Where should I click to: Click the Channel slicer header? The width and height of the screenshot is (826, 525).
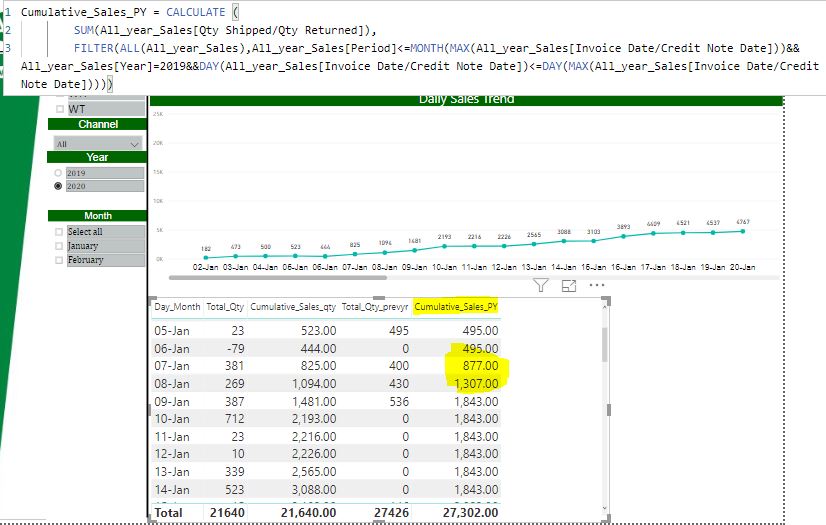point(97,124)
